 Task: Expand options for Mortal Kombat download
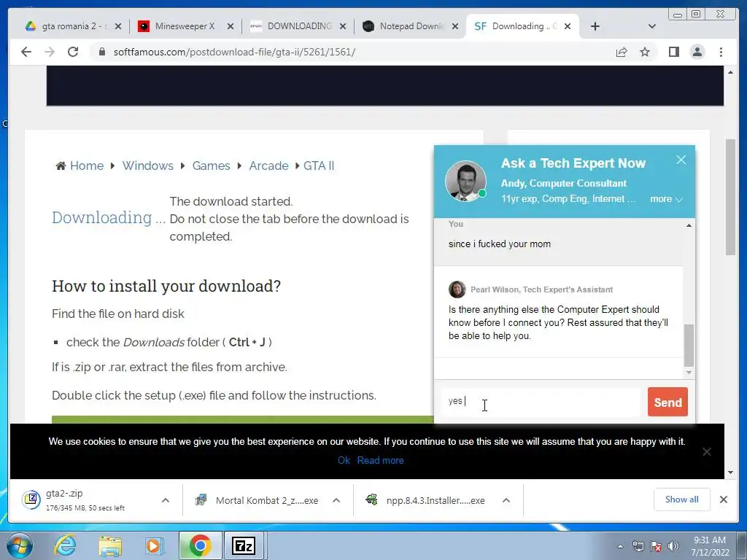[336, 500]
